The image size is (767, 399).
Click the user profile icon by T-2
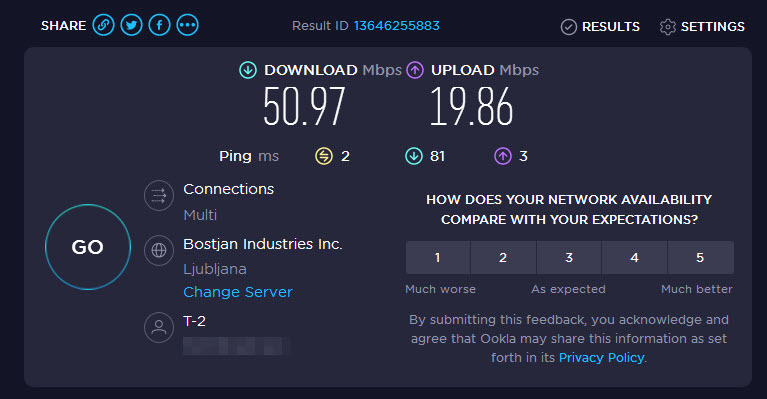[159, 327]
